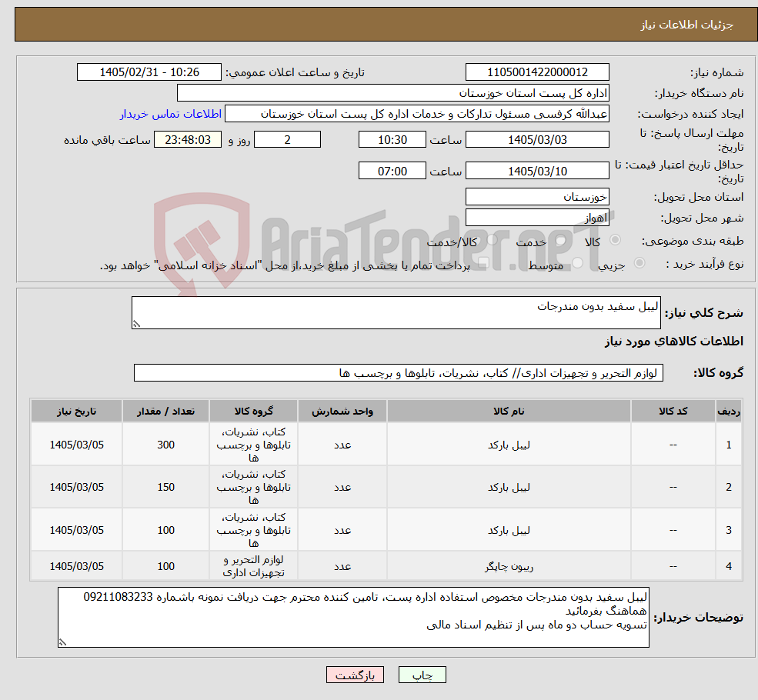Open اطلاعات تماس خریدار link
The height and width of the screenshot is (700, 758).
click(x=171, y=114)
